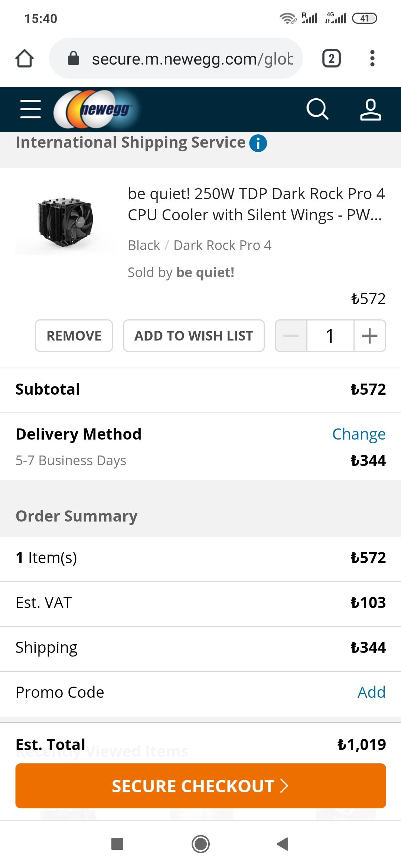This screenshot has width=401, height=868.
Task: Open browser three-dot overflow menu
Action: [372, 59]
